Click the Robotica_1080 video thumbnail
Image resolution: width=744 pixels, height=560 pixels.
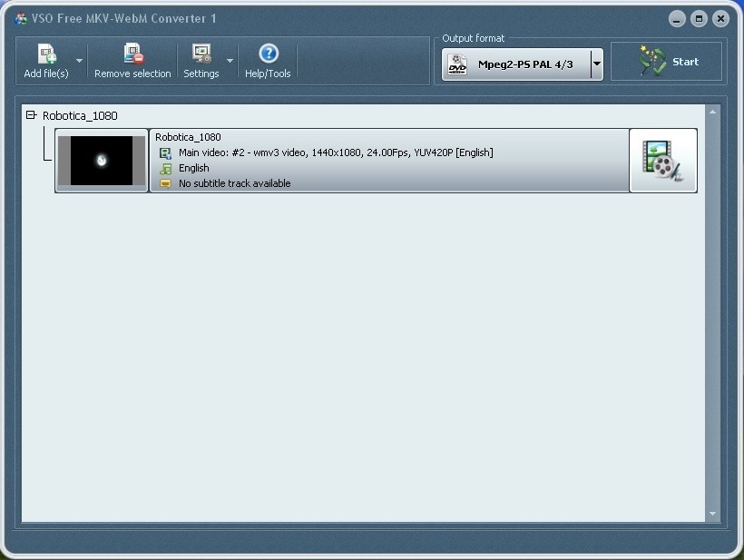coord(102,161)
